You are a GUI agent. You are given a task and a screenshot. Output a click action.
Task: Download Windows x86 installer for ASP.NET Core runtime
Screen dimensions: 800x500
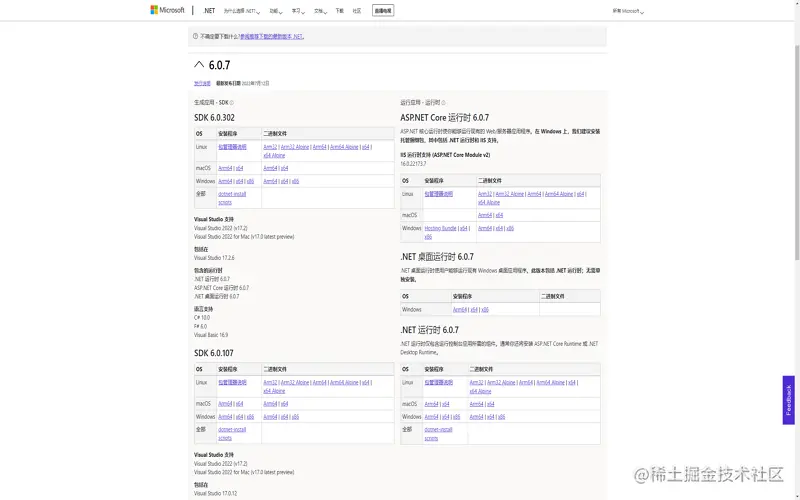(x=428, y=237)
